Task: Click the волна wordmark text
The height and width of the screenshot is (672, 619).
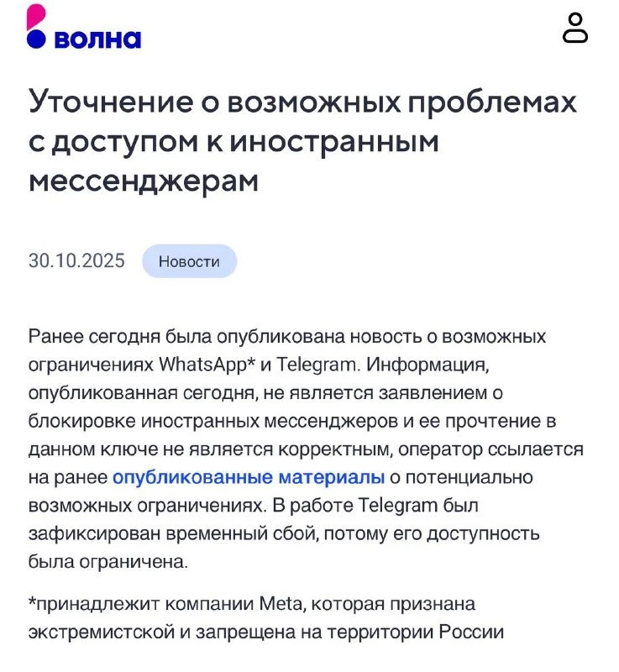Action: point(97,39)
